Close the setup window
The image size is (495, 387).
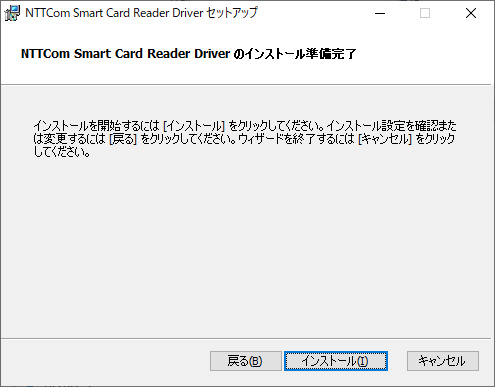point(471,13)
